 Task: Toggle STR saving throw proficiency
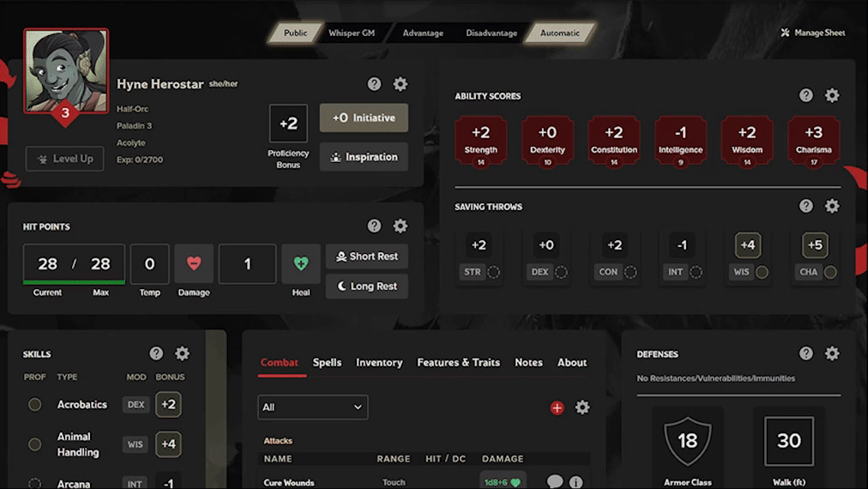494,272
